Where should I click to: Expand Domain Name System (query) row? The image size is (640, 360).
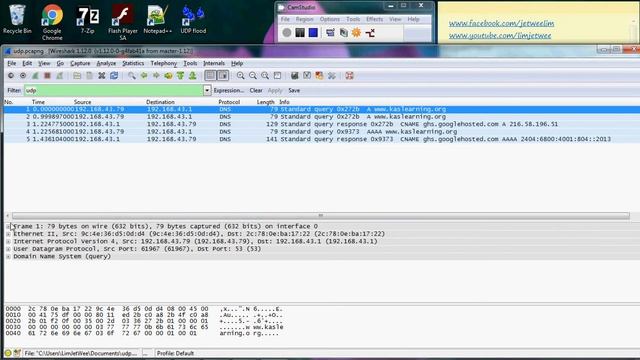pyautogui.click(x=8, y=257)
